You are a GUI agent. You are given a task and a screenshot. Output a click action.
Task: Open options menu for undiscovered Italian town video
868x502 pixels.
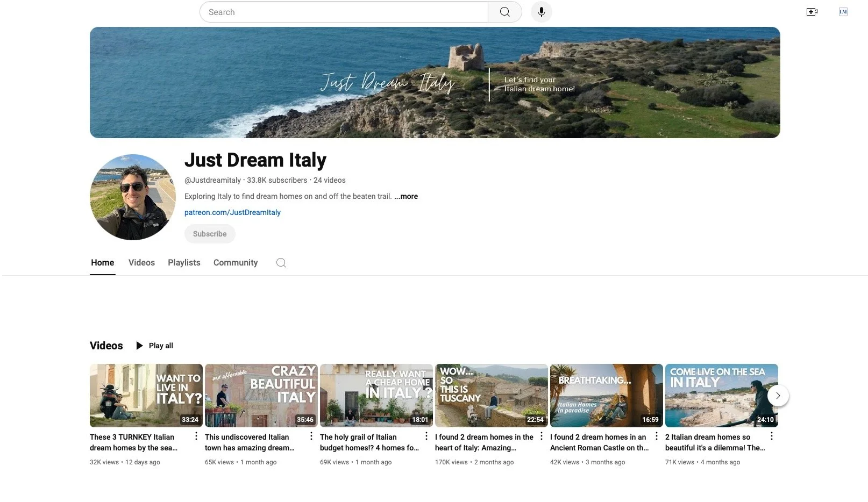pyautogui.click(x=311, y=436)
